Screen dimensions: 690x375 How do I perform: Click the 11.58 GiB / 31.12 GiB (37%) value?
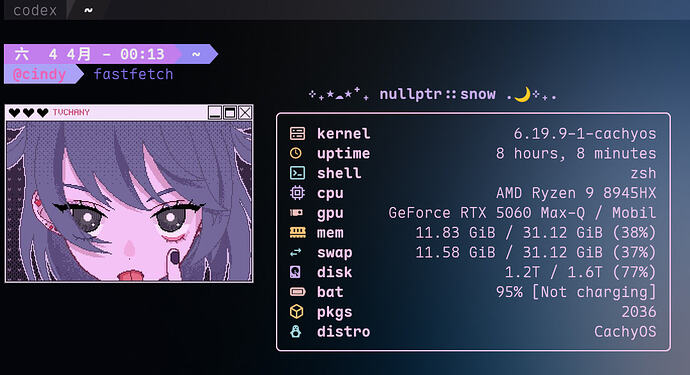536,252
